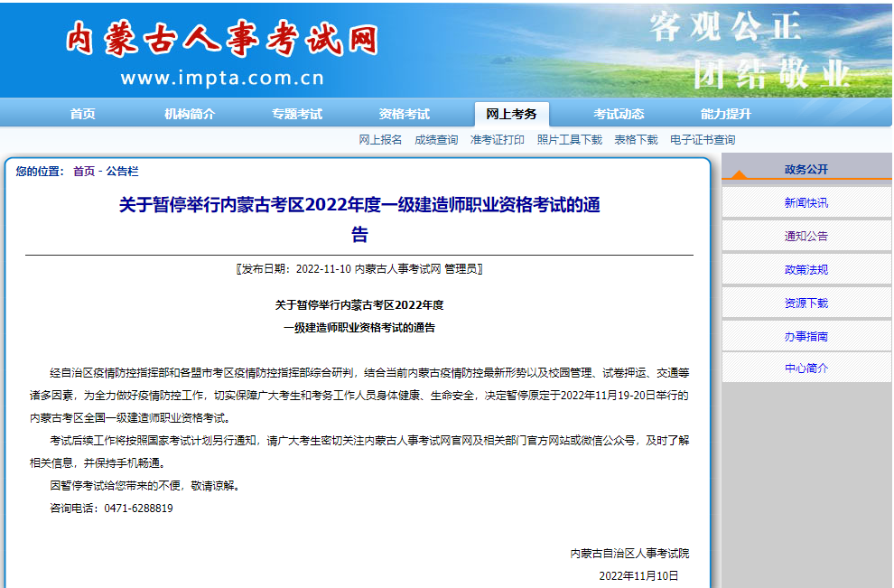Screen dimensions: 894x588
Task: Open the 能力提升 navigation tab
Action: point(725,114)
